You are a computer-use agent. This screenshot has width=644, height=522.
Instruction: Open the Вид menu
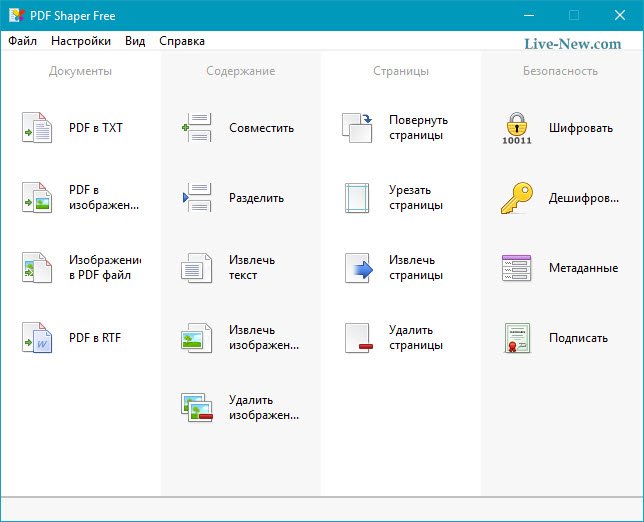point(135,41)
